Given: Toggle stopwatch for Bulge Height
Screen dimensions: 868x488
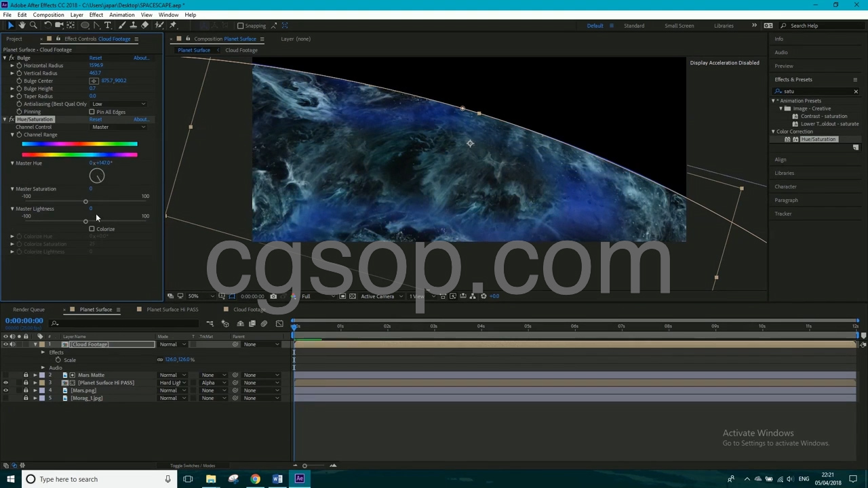Looking at the screenshot, I should click(19, 89).
